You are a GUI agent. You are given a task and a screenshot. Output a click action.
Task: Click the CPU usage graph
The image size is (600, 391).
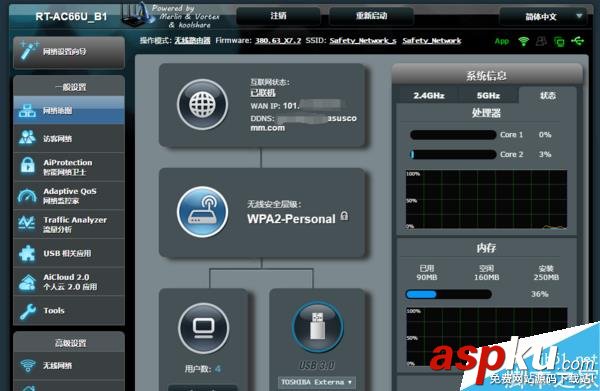tap(486, 200)
